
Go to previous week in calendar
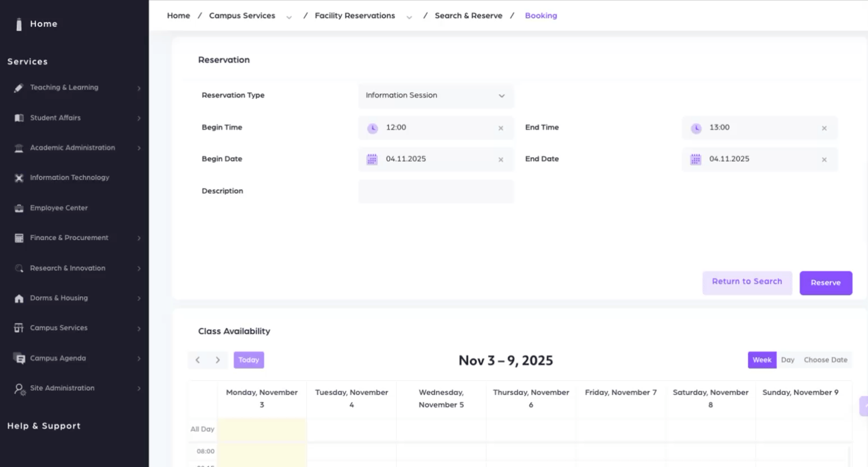198,360
